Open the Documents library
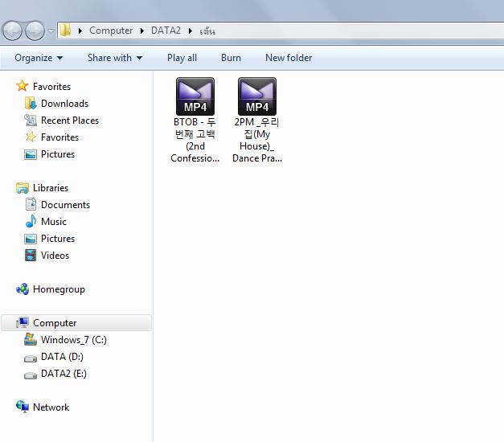504x442 pixels. 66,205
